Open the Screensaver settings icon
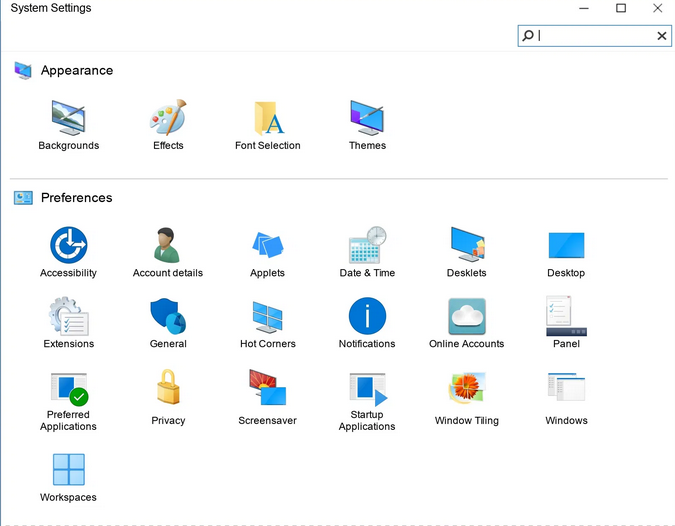This screenshot has width=675, height=526. pyautogui.click(x=267, y=387)
